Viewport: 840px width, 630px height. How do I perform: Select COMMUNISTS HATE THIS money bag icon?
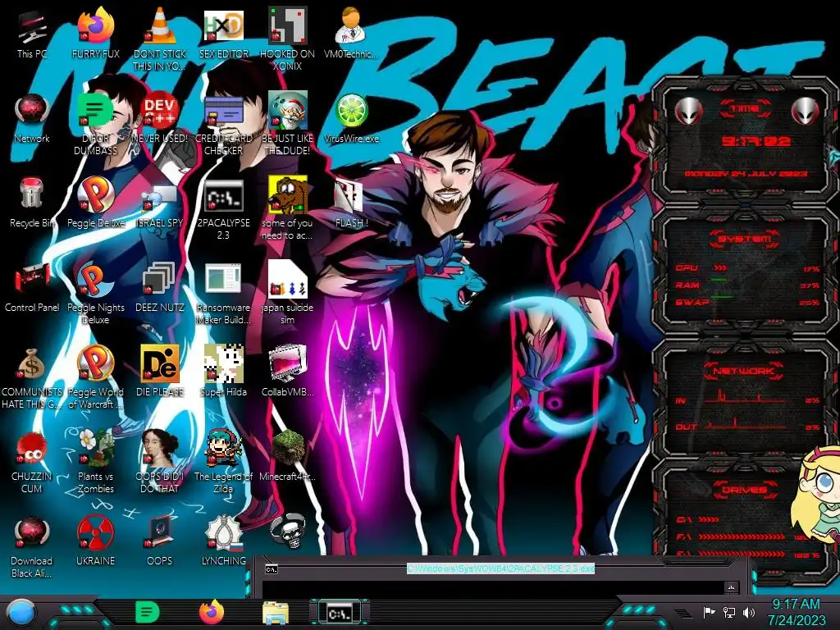(x=32, y=377)
